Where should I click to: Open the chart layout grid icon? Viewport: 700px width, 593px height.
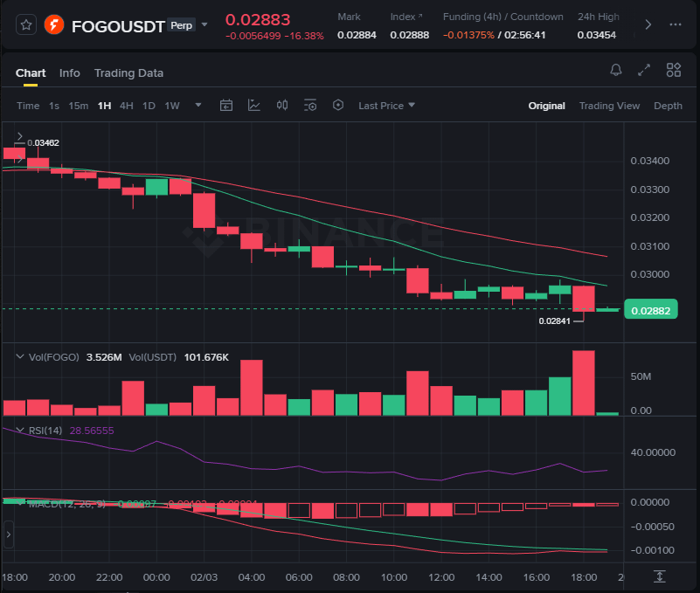point(674,70)
